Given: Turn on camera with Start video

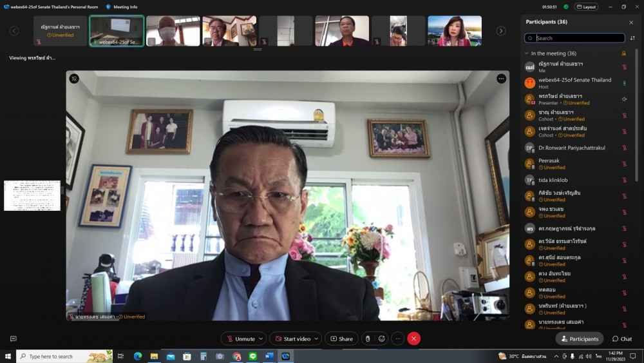Looking at the screenshot, I should 293,338.
